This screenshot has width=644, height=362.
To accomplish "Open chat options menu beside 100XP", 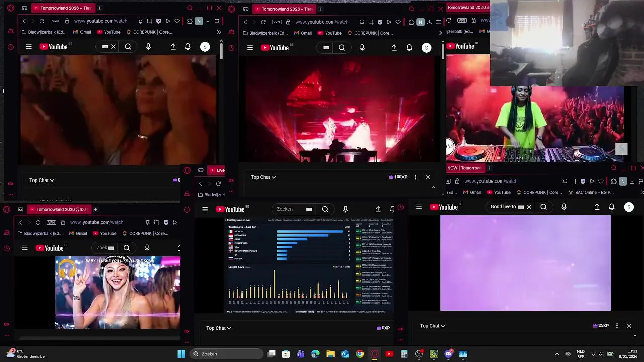I will pyautogui.click(x=415, y=177).
